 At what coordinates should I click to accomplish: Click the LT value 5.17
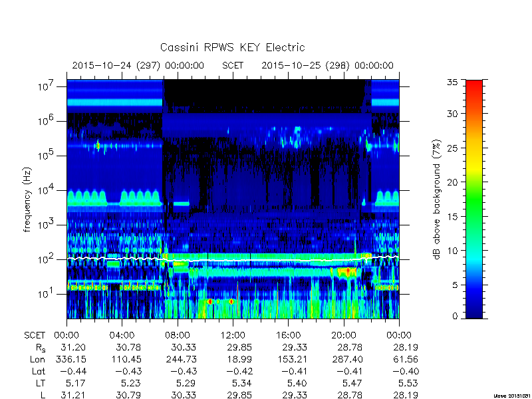coord(76,384)
